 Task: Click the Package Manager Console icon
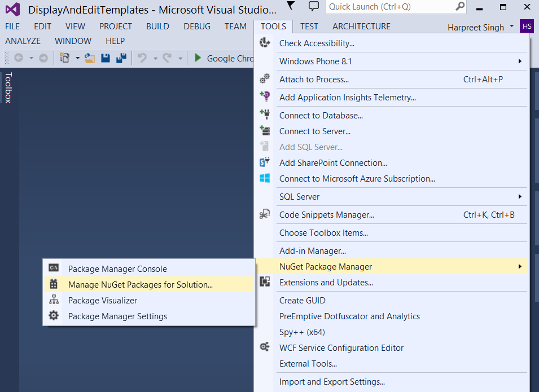54,268
